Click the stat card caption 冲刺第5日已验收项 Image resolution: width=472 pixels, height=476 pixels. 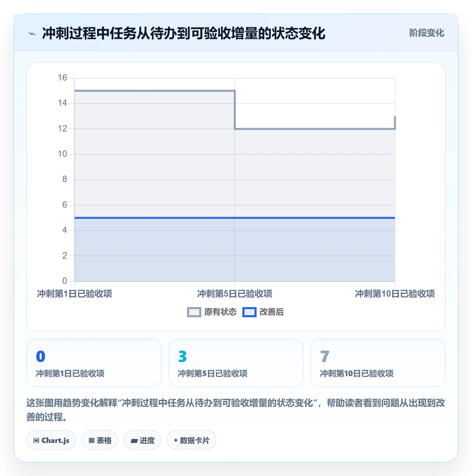pyautogui.click(x=213, y=374)
